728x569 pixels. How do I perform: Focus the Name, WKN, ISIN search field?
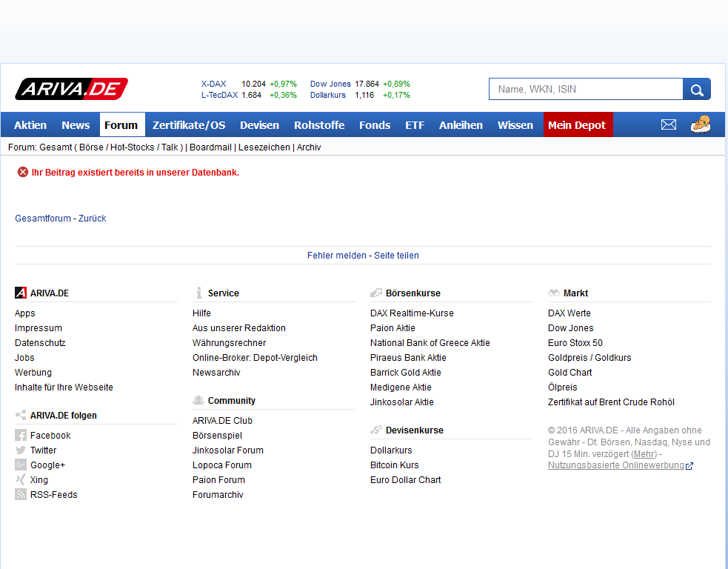(586, 89)
